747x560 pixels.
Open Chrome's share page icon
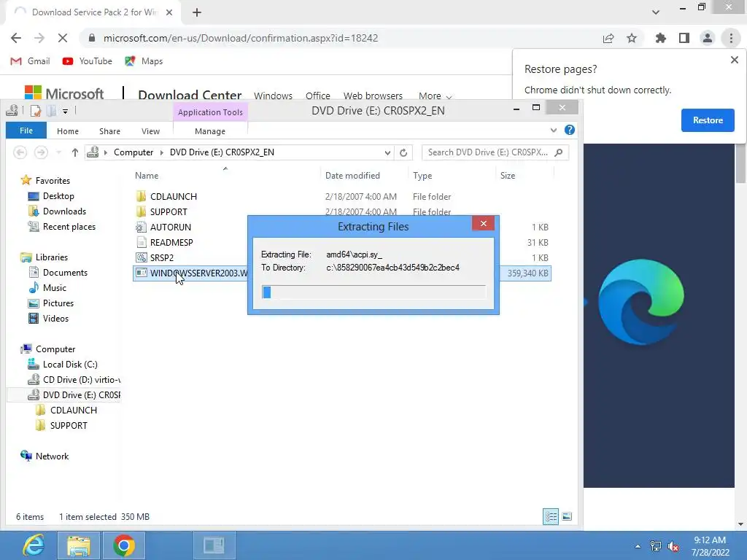point(608,38)
